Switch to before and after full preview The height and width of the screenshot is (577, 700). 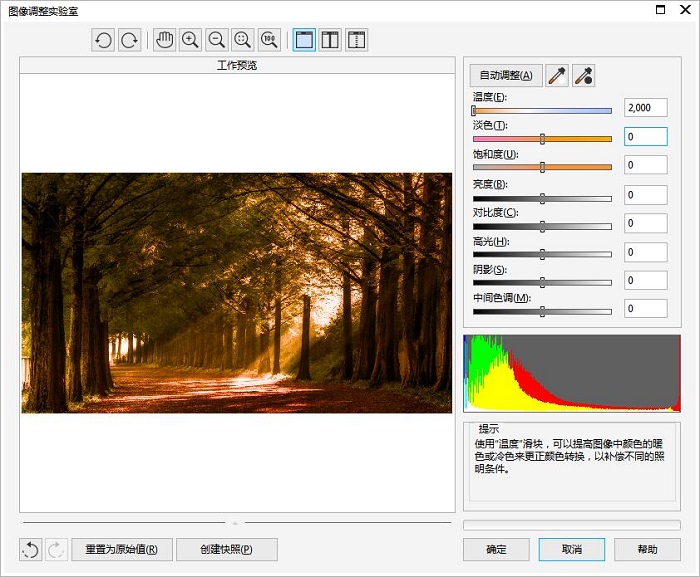pos(330,40)
